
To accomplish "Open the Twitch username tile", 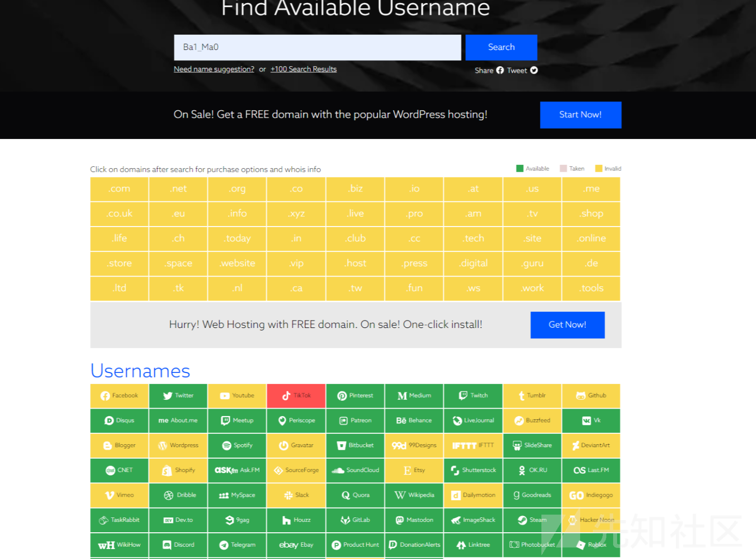I will point(473,396).
